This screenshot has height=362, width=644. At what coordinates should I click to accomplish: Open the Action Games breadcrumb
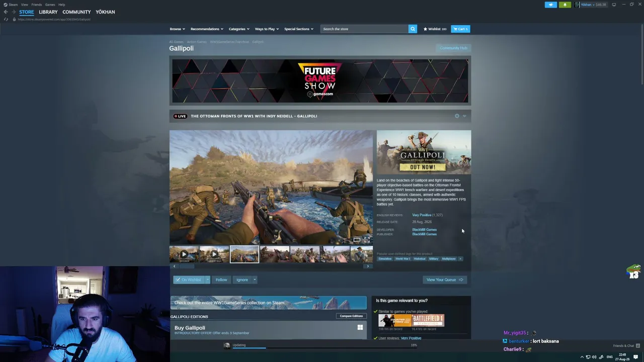coord(197,42)
